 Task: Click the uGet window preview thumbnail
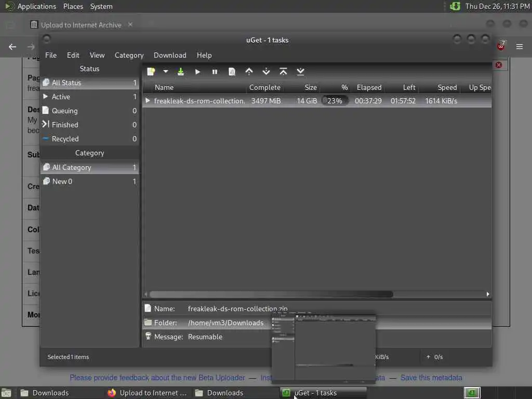[324, 347]
